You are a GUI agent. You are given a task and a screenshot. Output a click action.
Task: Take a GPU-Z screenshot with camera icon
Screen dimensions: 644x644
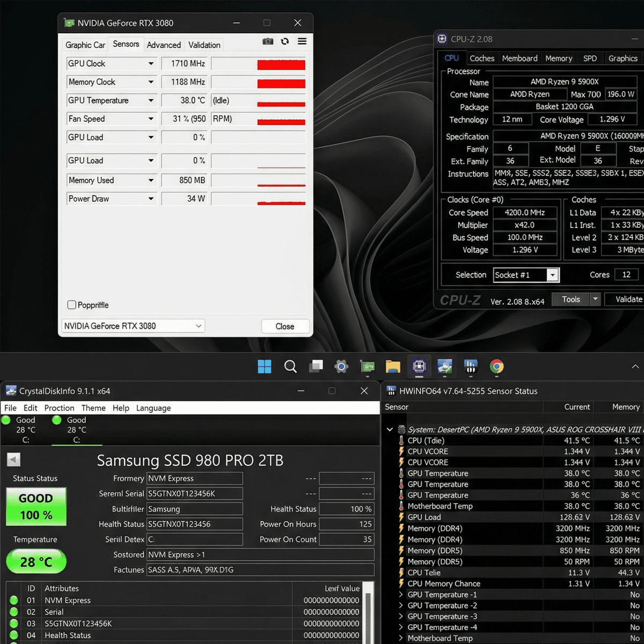268,41
